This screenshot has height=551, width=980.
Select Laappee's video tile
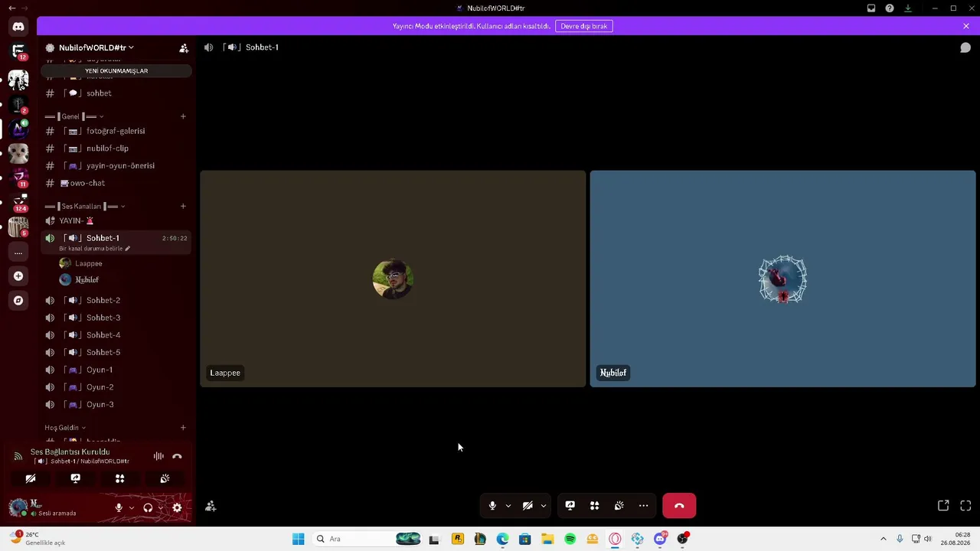393,279
